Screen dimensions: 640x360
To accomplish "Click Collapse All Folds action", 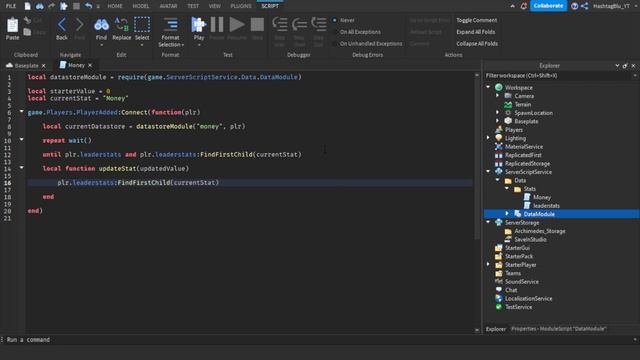I will tap(477, 44).
